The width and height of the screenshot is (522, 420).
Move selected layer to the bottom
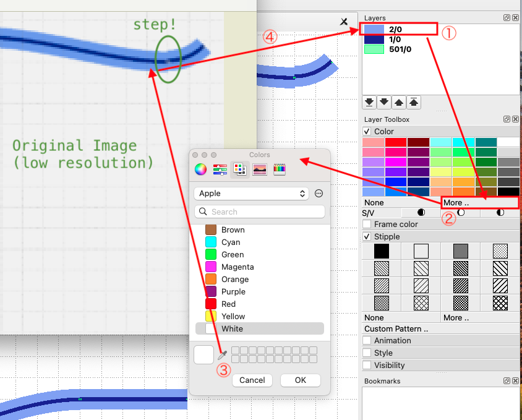point(369,102)
